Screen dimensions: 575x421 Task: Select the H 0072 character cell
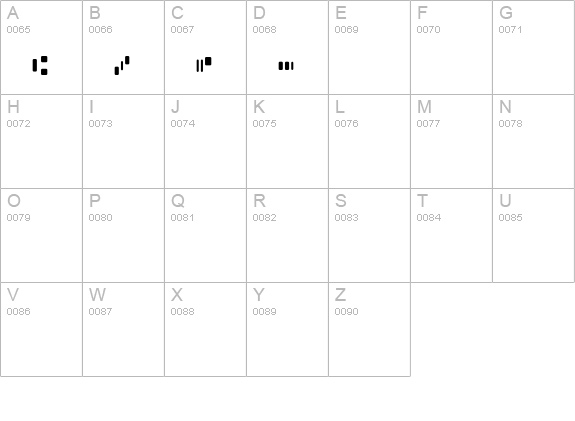41,142
